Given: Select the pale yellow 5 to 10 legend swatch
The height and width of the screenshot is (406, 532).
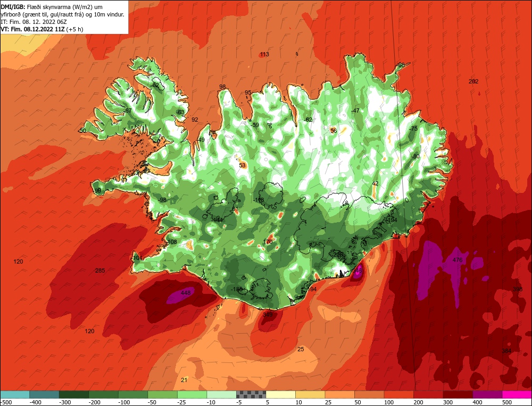Looking at the screenshot, I should point(281,394).
